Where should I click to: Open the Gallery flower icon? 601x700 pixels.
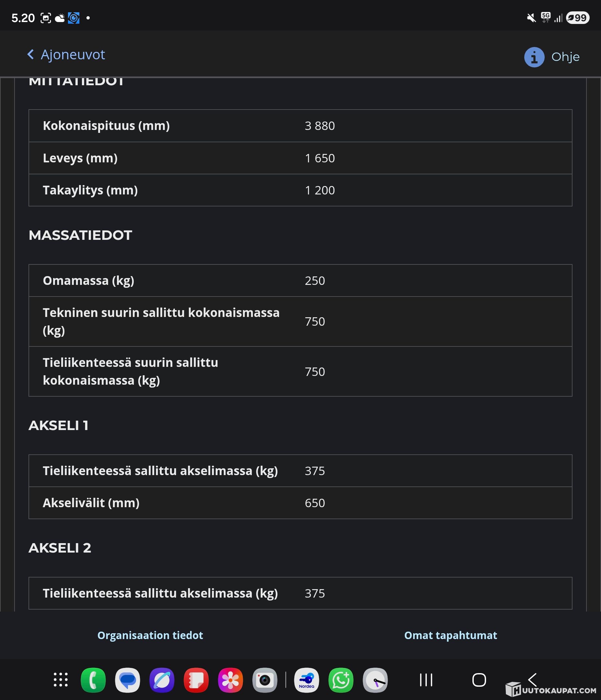point(230,680)
